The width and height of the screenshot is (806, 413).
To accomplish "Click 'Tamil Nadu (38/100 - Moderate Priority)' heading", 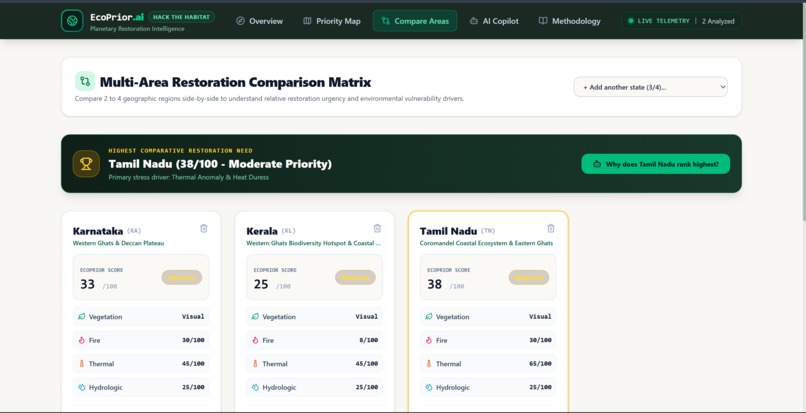I will pyautogui.click(x=220, y=164).
